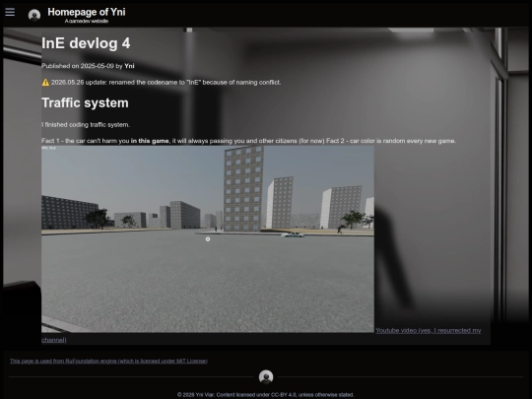Viewport: 532px width, 399px height.
Task: Click the bold 'in this game' text
Action: click(x=150, y=141)
